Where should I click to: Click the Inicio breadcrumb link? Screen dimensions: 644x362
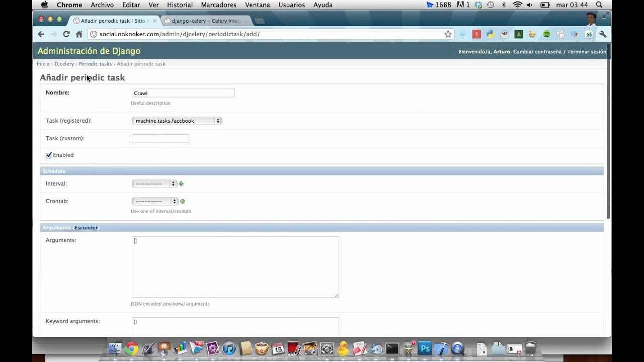click(x=43, y=64)
